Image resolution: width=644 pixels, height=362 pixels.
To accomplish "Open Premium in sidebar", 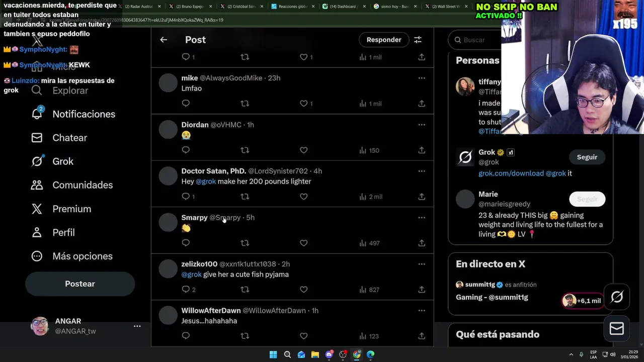I will click(x=61, y=209).
